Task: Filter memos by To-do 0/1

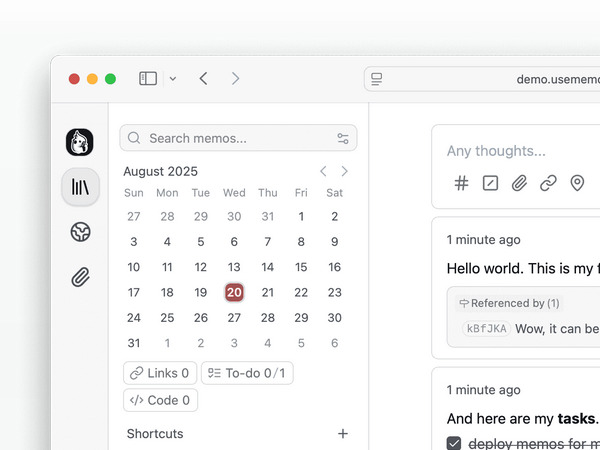Action: click(247, 373)
